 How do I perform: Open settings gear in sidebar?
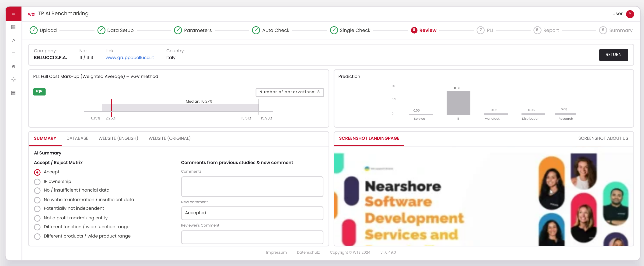14,67
